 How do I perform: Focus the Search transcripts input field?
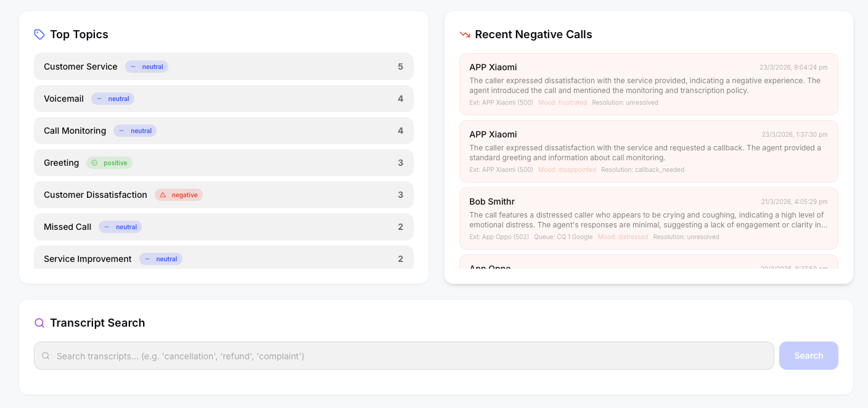point(407,356)
